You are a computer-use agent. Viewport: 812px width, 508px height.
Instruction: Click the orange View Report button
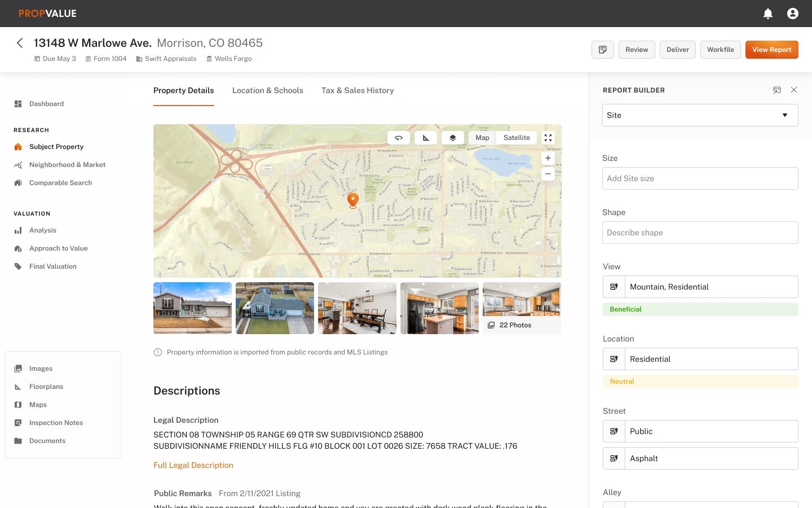pos(772,50)
